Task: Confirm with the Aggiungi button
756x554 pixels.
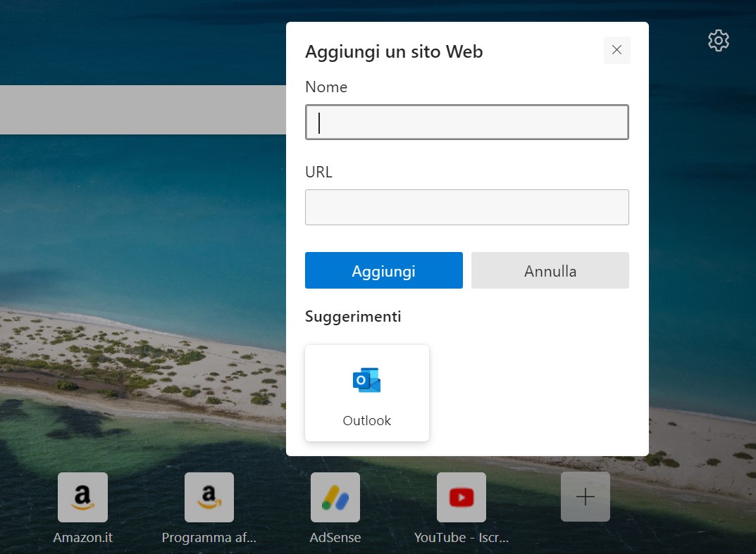Action: [x=384, y=270]
